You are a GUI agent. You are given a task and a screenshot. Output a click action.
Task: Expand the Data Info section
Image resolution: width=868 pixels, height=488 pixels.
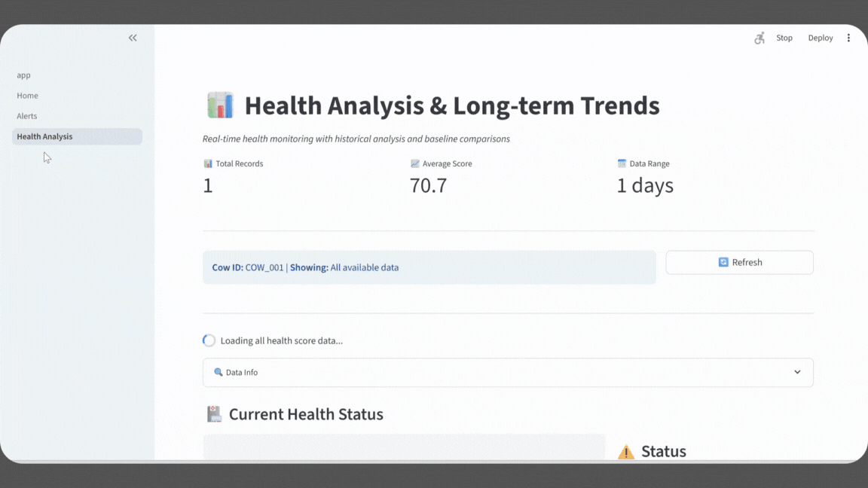click(796, 372)
